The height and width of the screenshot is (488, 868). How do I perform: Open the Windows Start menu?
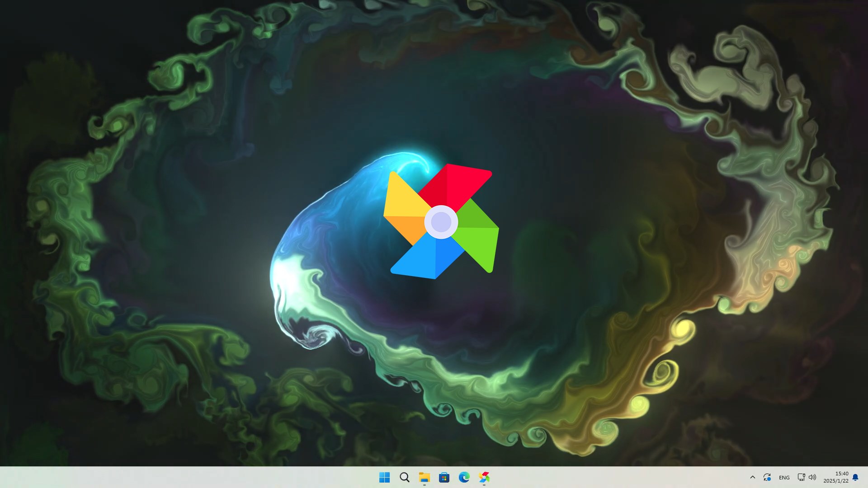pos(384,477)
